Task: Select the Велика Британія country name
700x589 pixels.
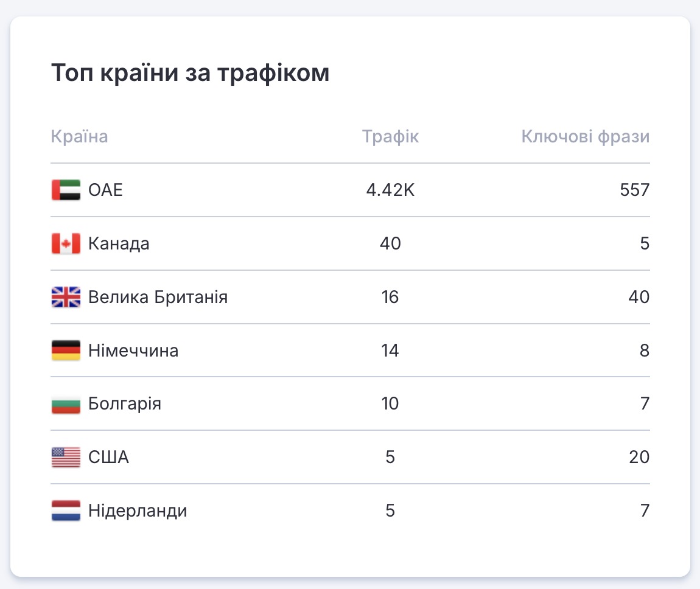Action: [158, 298]
